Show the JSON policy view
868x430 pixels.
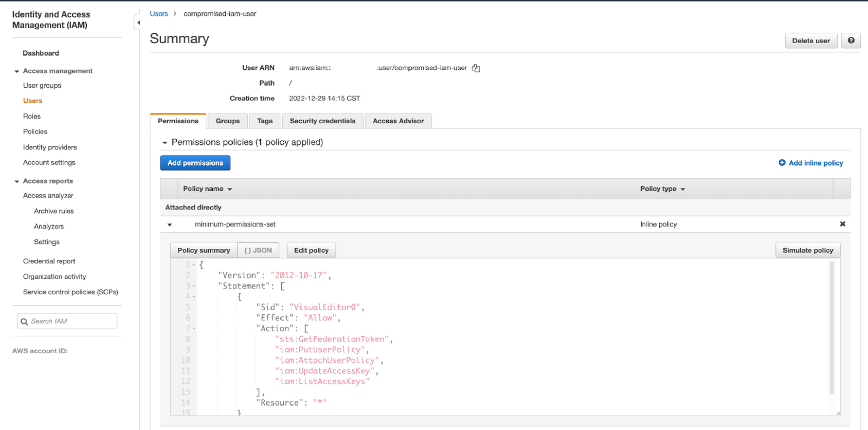click(258, 250)
